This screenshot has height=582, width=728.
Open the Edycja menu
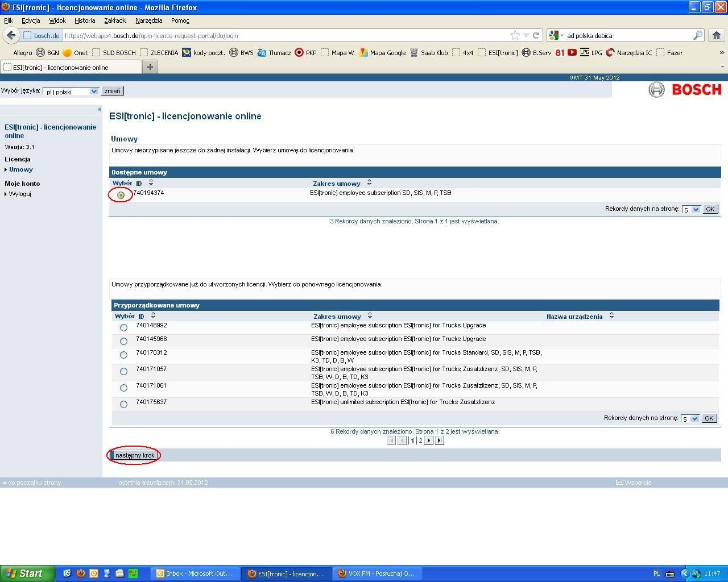point(31,20)
